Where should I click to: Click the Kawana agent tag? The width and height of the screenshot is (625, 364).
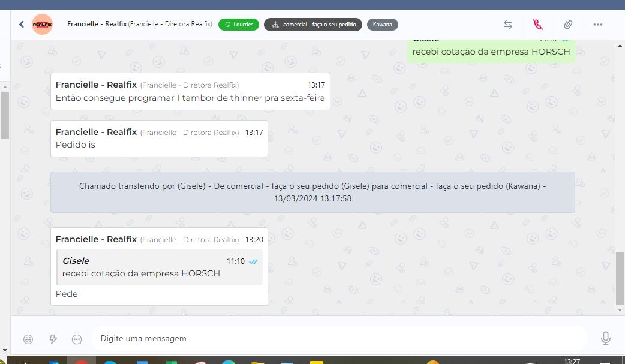(x=382, y=25)
